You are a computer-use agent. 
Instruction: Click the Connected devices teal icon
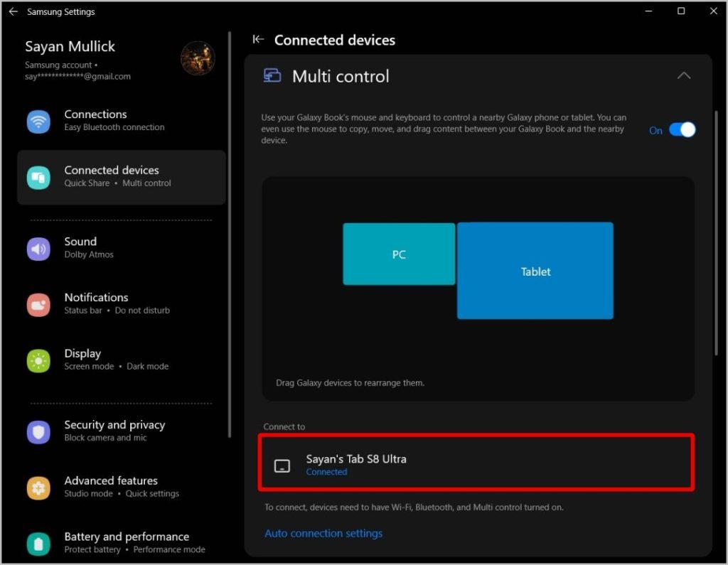click(38, 178)
